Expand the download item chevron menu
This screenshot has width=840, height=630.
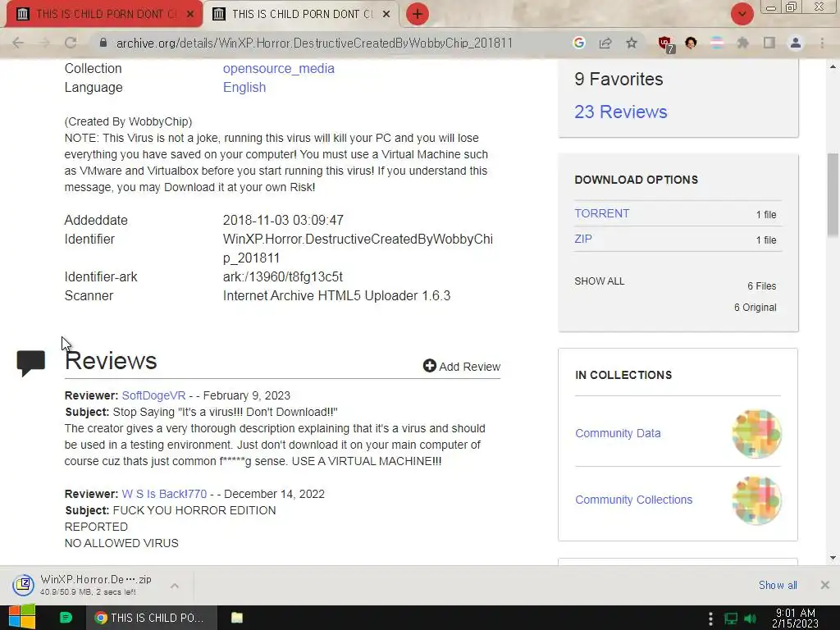(175, 586)
